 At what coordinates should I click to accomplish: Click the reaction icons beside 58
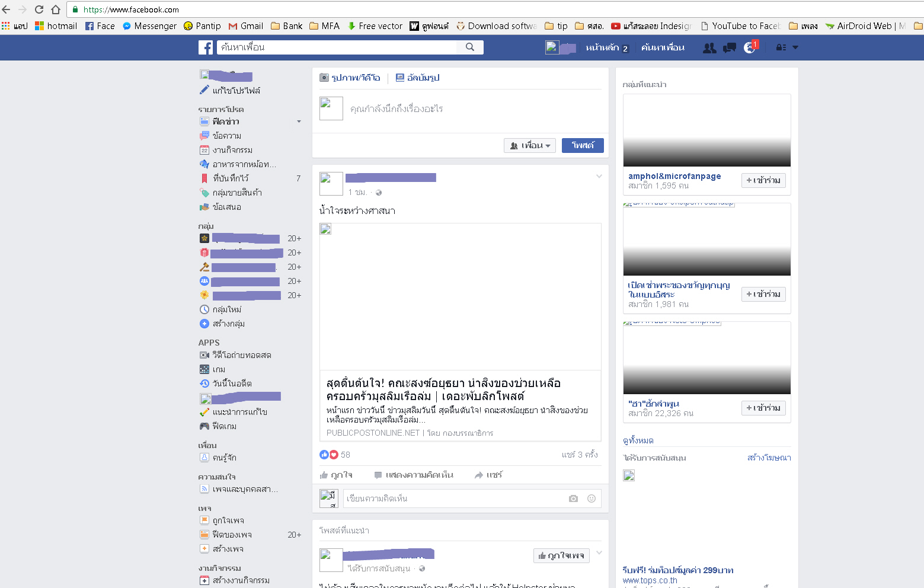click(328, 455)
